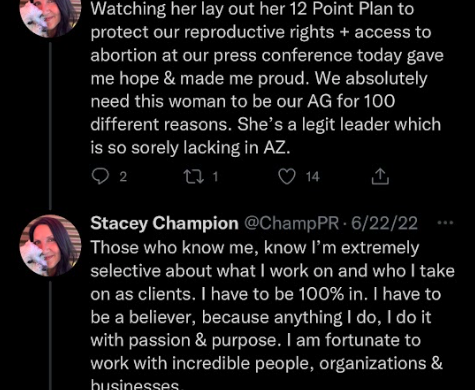Click the line 'is so sorely lacking in AZ.'
This screenshot has height=390, width=475.
(190, 148)
